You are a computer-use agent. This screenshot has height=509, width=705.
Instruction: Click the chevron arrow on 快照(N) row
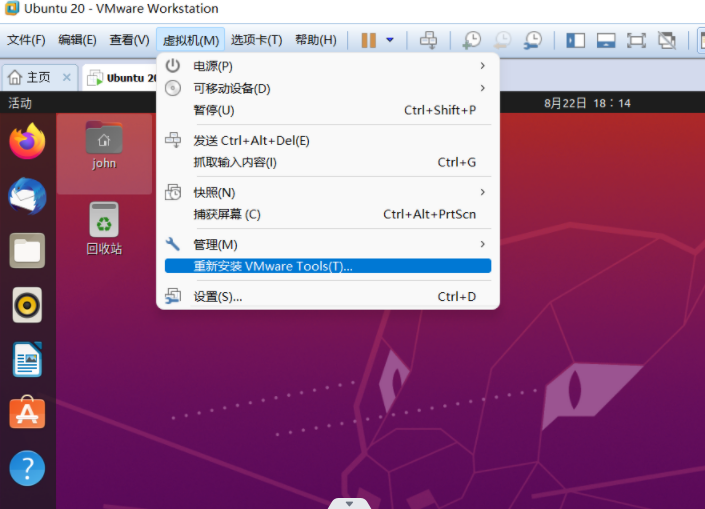(x=482, y=192)
